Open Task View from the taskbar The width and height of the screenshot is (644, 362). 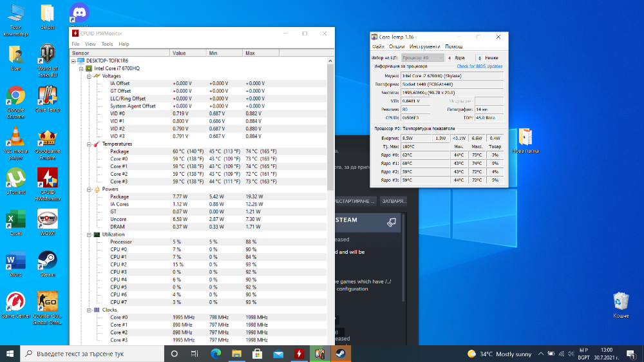tap(194, 354)
